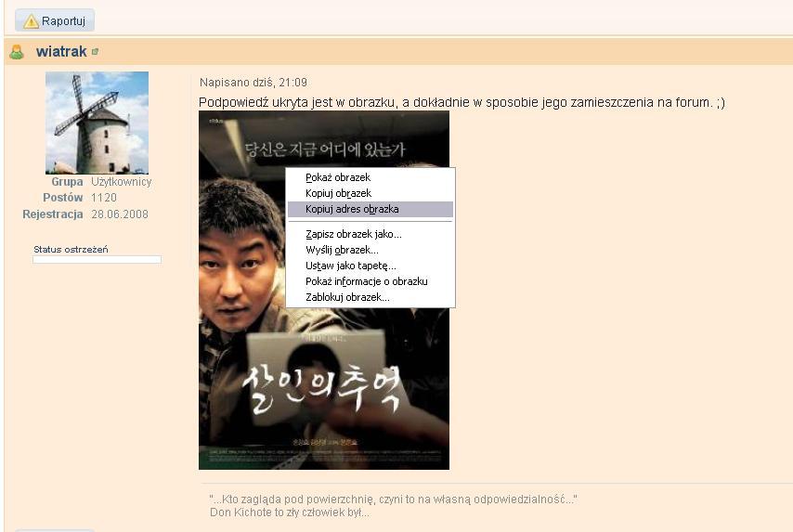
Task: Click the post count 1120
Action: click(104, 198)
